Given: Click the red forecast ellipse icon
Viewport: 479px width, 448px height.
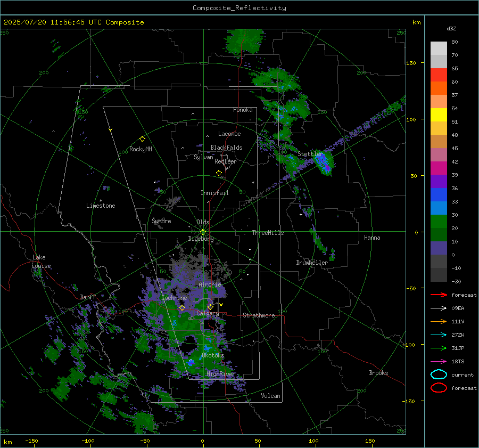Looking at the screenshot, I should click(439, 388).
